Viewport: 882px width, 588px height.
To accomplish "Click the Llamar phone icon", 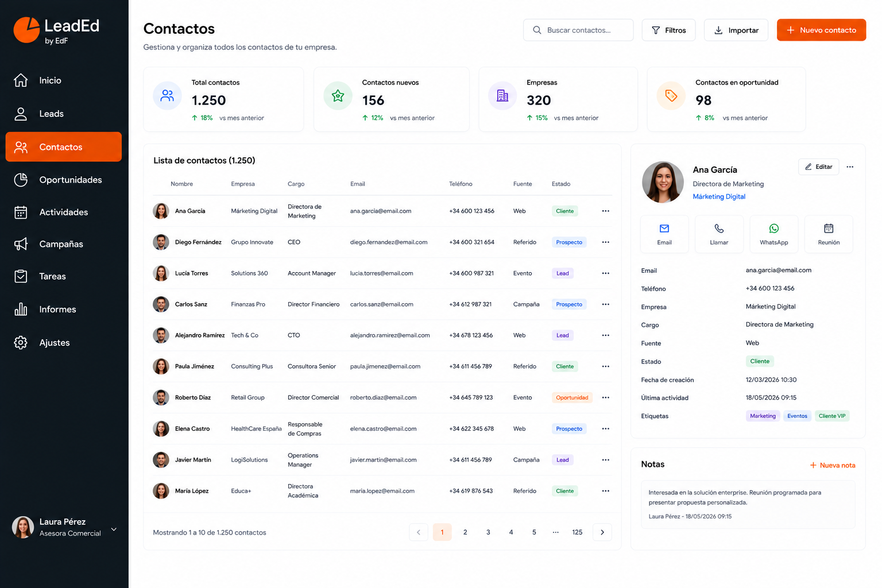I will (x=719, y=229).
